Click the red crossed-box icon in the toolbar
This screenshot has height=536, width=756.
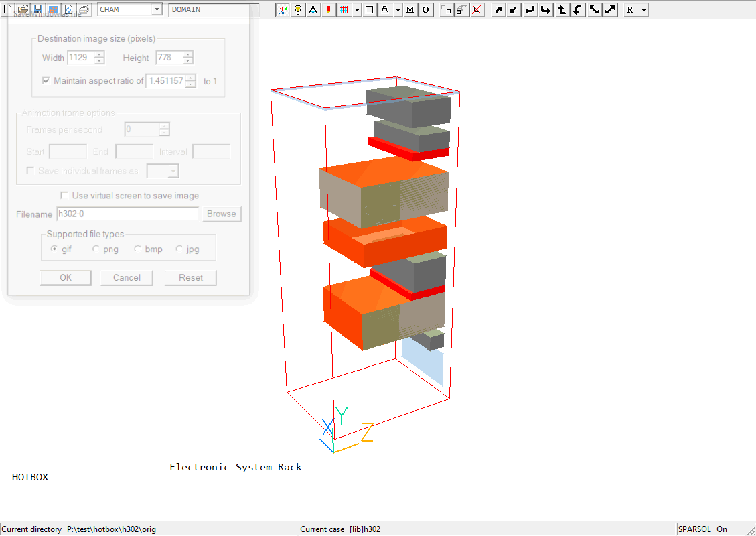click(477, 10)
